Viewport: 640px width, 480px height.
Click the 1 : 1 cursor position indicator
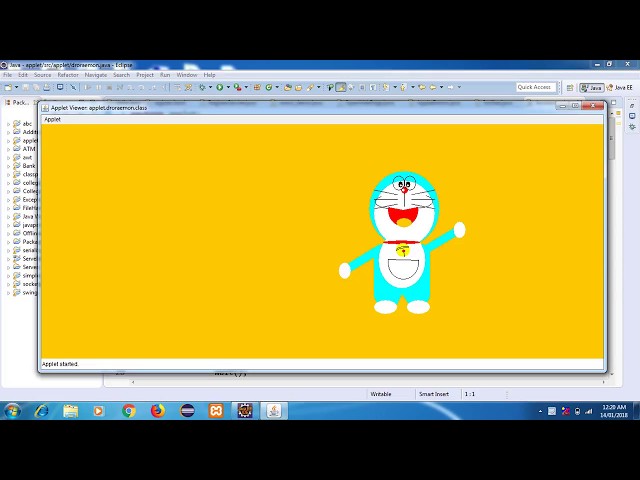470,394
